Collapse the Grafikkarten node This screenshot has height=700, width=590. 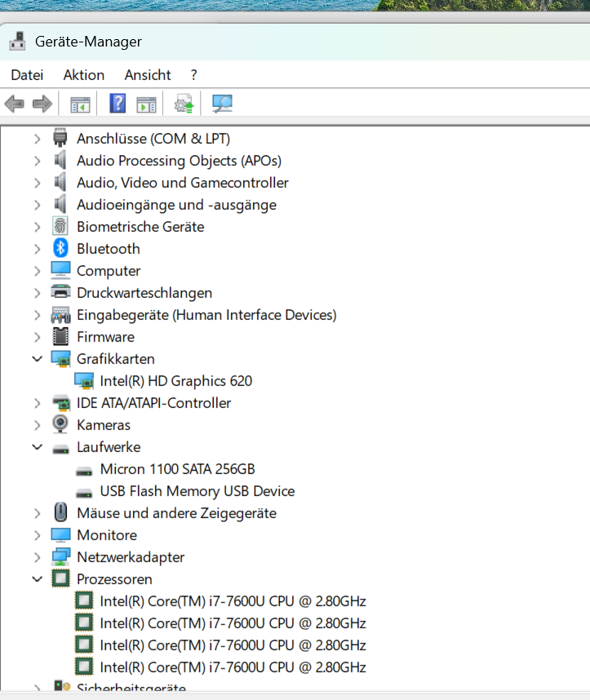point(37,359)
